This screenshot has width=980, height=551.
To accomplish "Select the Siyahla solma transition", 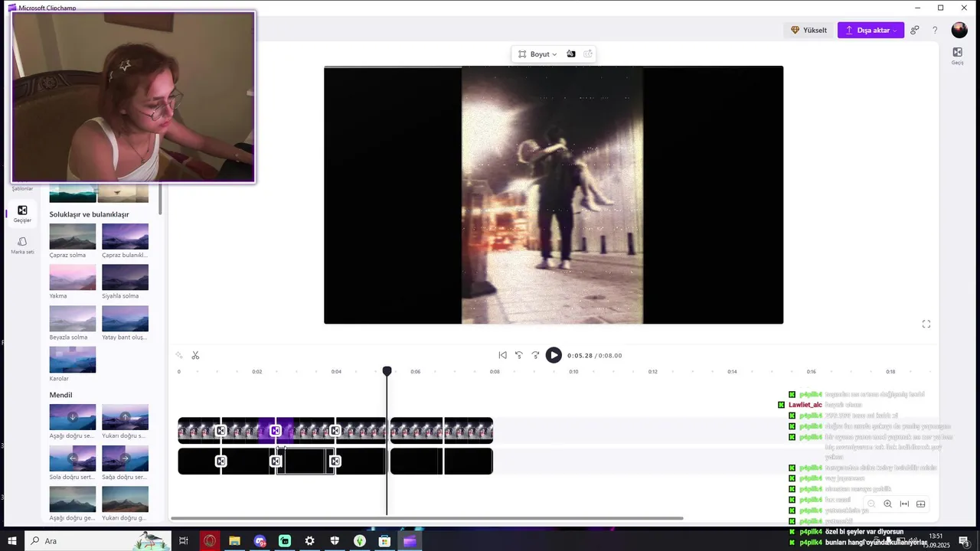I will pos(125,277).
